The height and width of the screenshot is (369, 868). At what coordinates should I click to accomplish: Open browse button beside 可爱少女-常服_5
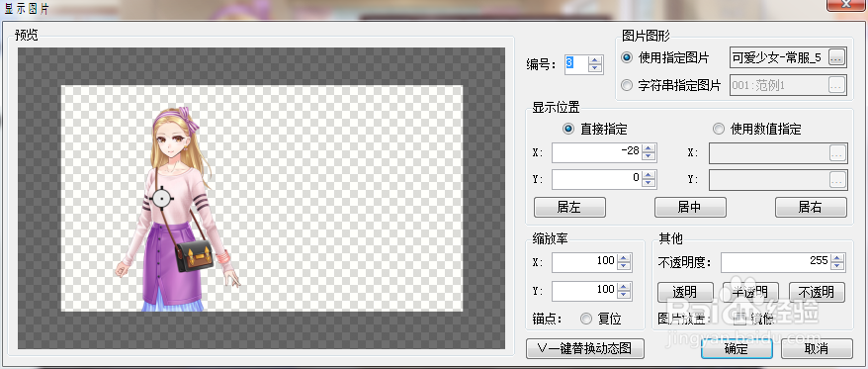837,57
